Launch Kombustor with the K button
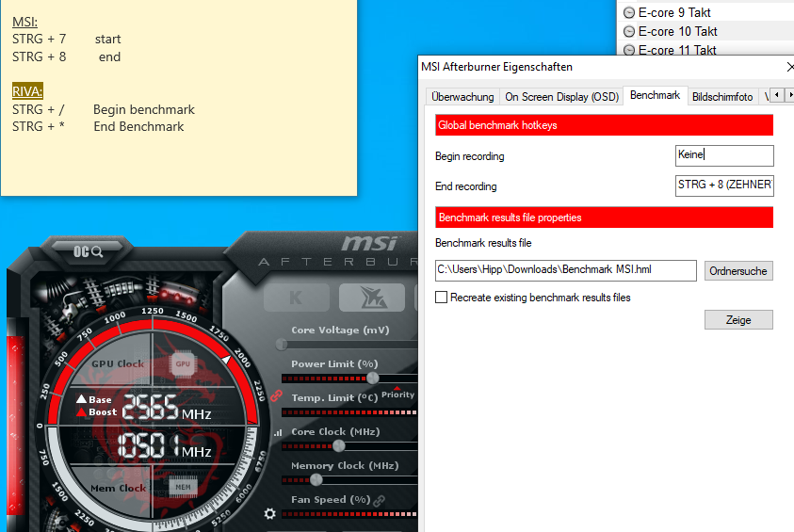The image size is (794, 532). coord(297,298)
